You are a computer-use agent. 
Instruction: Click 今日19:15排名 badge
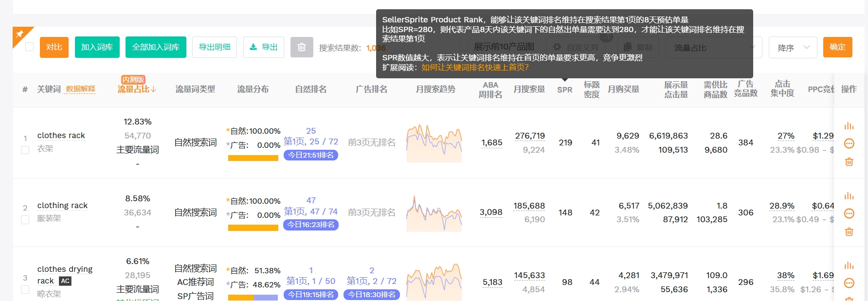click(311, 295)
